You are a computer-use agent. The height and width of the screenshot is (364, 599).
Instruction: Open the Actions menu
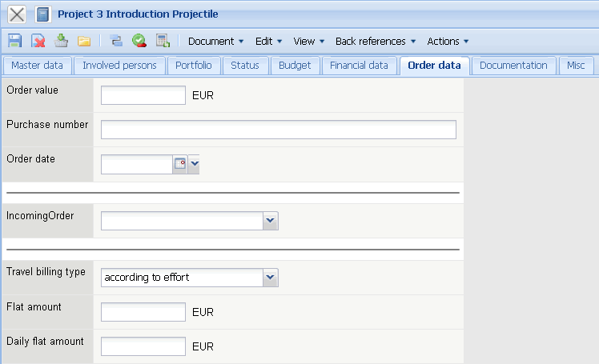tap(448, 41)
